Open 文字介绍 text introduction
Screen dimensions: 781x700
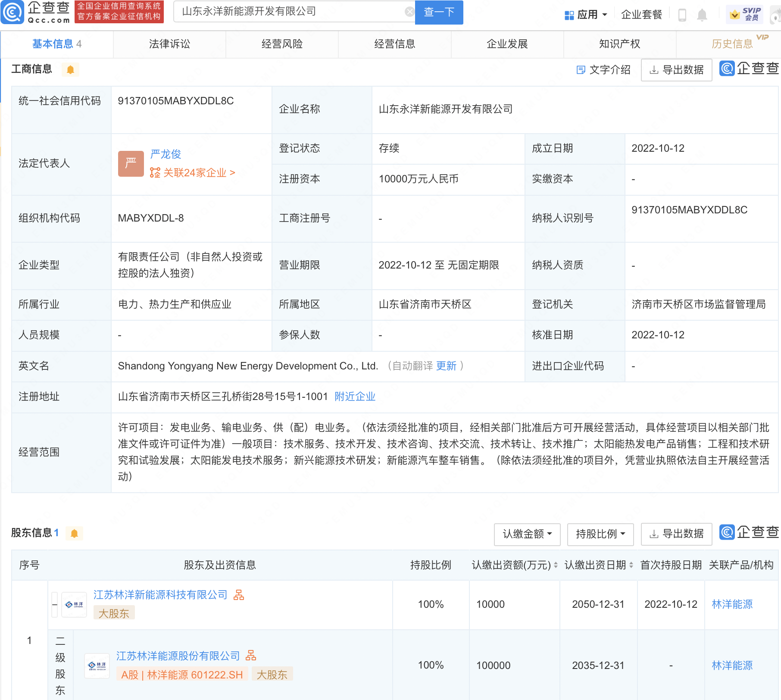pos(603,70)
